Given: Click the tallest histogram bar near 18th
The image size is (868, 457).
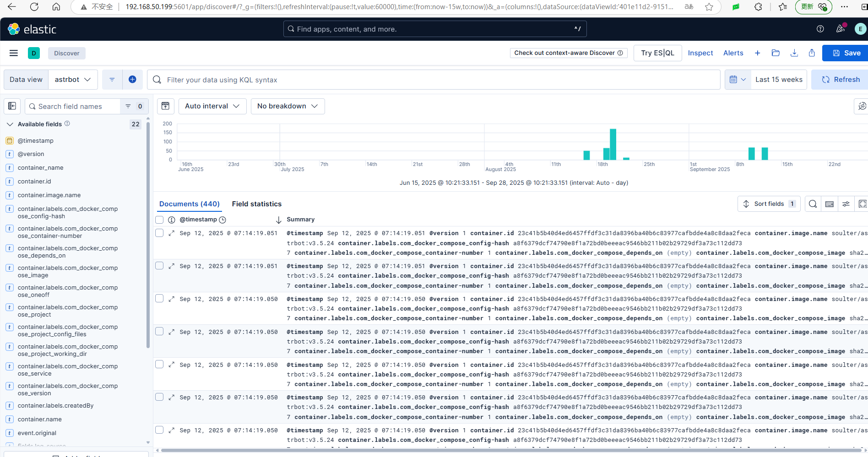Looking at the screenshot, I should [613, 144].
